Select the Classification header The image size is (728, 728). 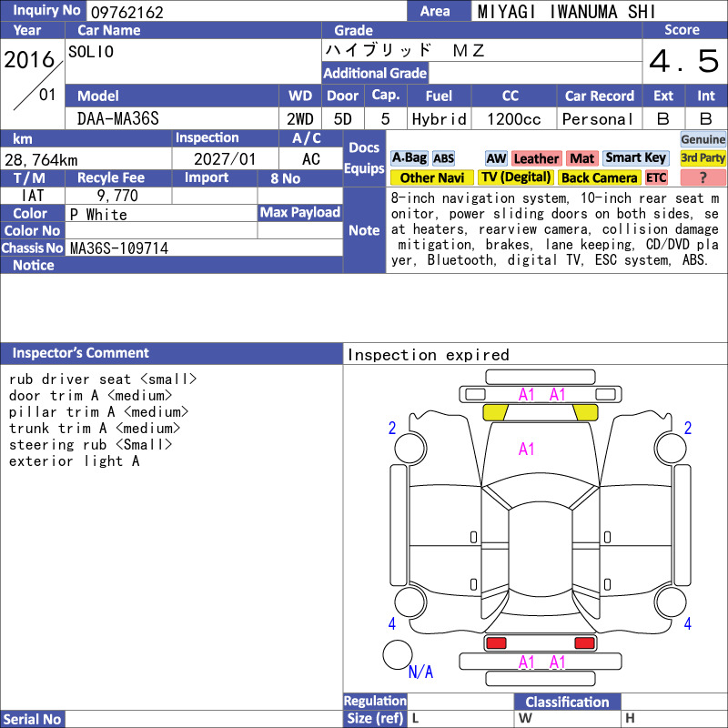(x=567, y=702)
